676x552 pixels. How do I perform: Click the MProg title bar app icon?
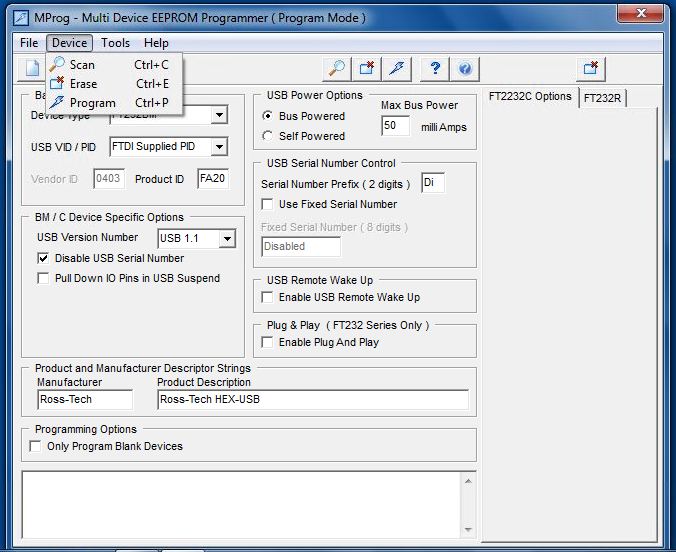tap(21, 18)
